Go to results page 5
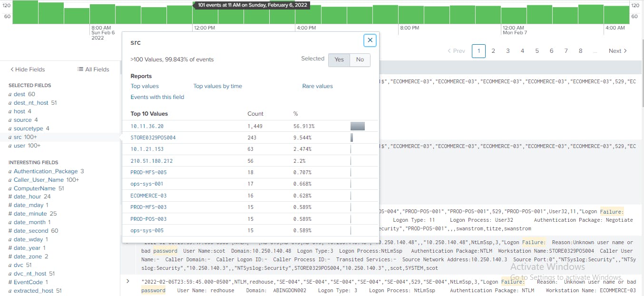Image resolution: width=644 pixels, height=296 pixels. click(537, 51)
